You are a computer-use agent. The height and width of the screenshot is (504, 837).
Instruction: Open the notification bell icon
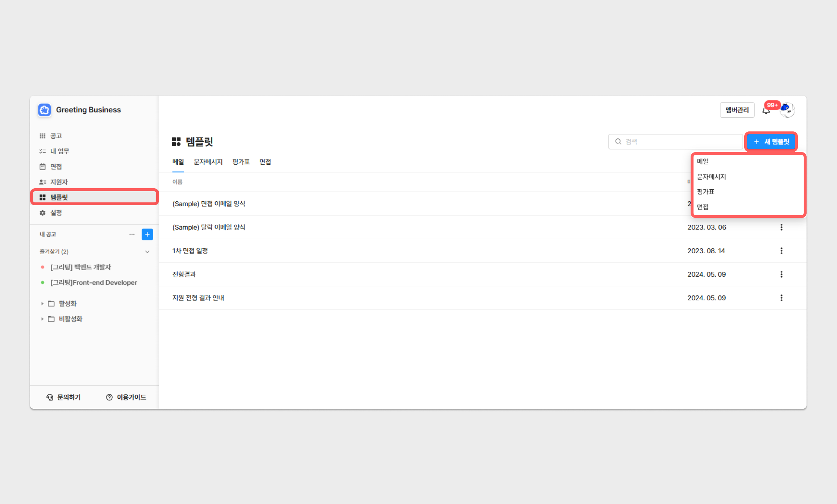[766, 110]
